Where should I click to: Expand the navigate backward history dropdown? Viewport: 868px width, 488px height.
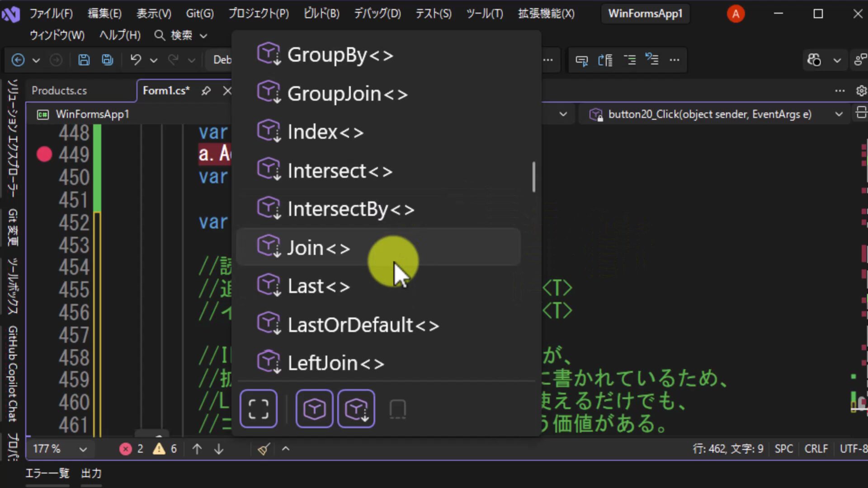[x=36, y=60]
